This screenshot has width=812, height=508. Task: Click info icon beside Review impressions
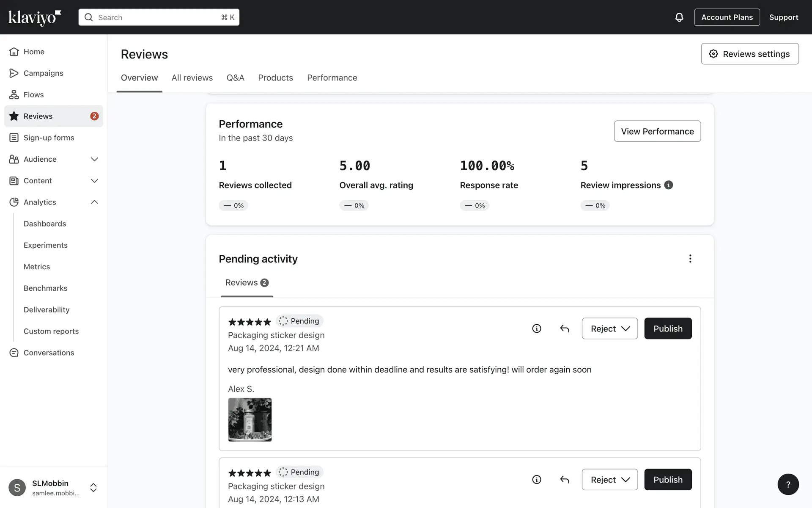tap(668, 185)
